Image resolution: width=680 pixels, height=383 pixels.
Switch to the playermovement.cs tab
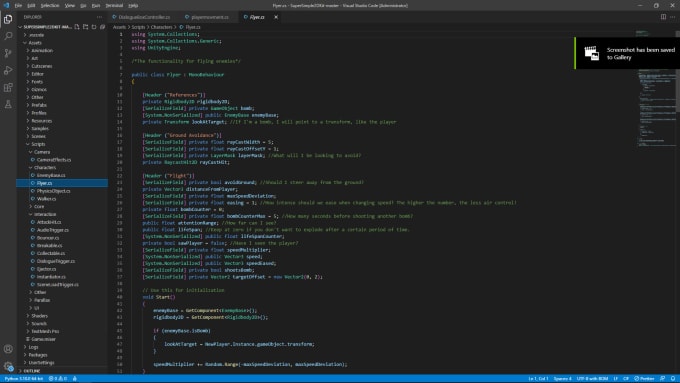[x=210, y=17]
